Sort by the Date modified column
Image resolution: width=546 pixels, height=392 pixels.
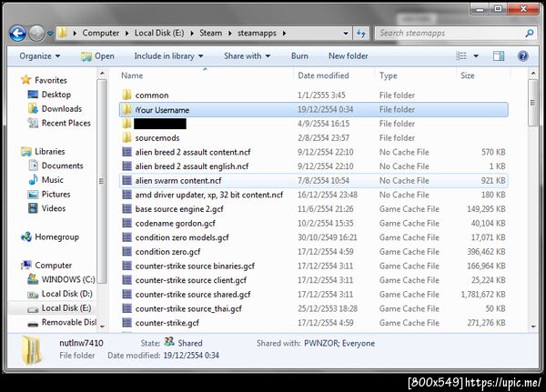323,75
